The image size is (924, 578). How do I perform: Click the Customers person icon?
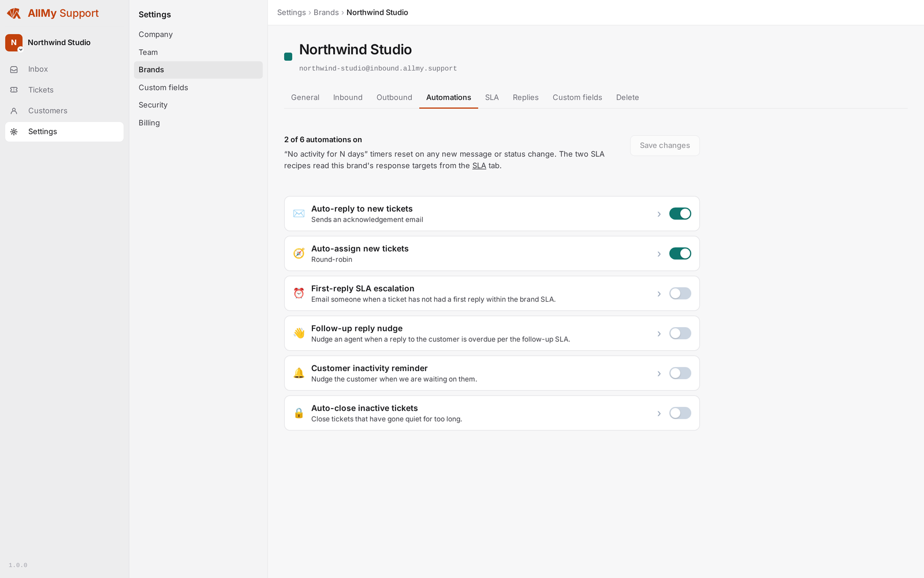(x=14, y=111)
